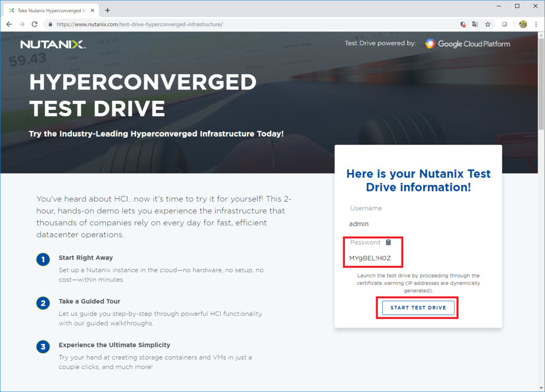Screen dimensions: 545x392
Task: Minimize the Chrome window
Action: click(x=499, y=6)
